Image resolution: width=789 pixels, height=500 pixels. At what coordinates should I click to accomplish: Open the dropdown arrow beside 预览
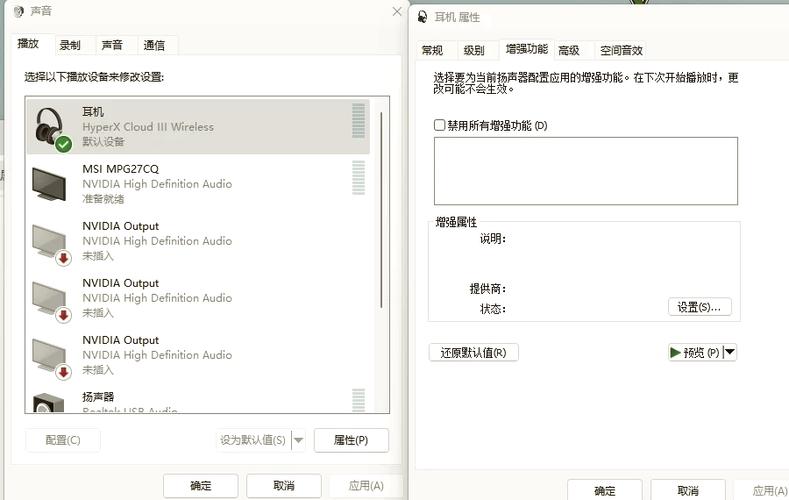(730, 352)
